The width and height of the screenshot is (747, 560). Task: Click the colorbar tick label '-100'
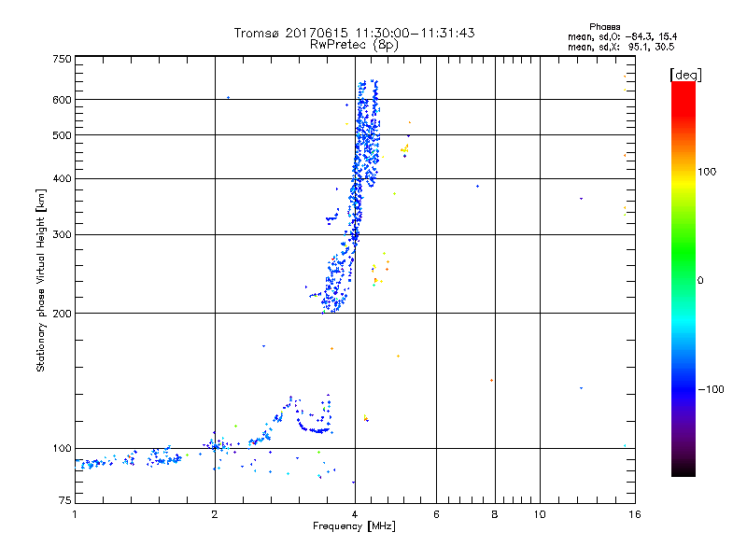click(x=711, y=389)
